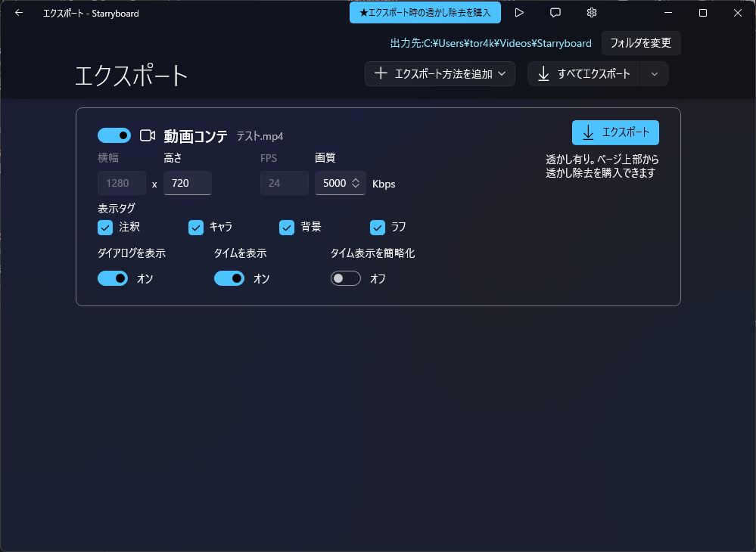756x552 pixels.
Task: Maximize the Starryboard window
Action: click(x=703, y=13)
